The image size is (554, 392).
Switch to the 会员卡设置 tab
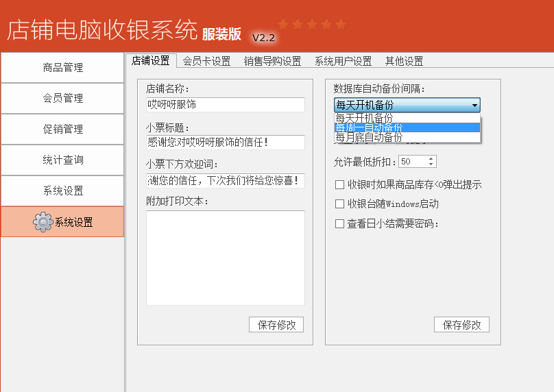pyautogui.click(x=206, y=61)
